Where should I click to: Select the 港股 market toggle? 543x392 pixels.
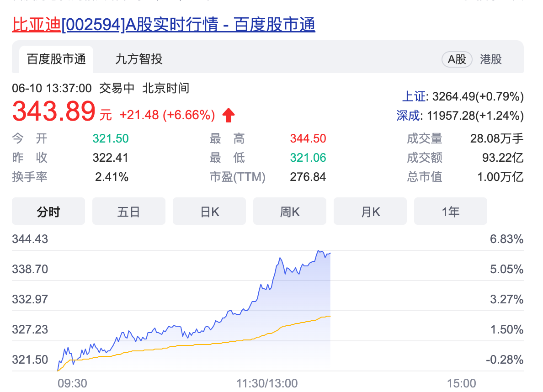491,59
